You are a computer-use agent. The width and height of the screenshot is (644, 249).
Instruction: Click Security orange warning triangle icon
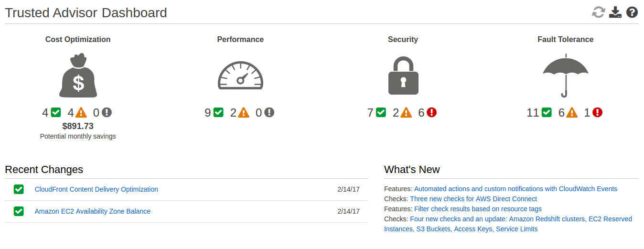(x=406, y=113)
